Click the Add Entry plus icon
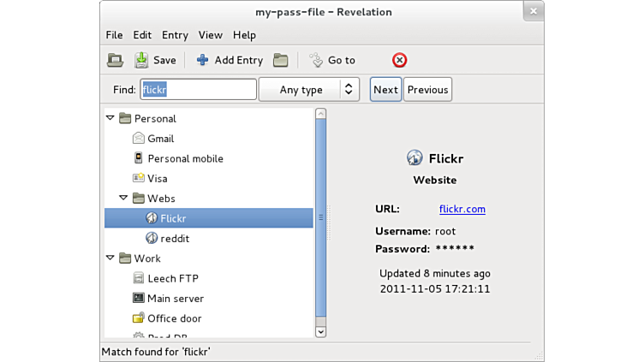 click(203, 60)
